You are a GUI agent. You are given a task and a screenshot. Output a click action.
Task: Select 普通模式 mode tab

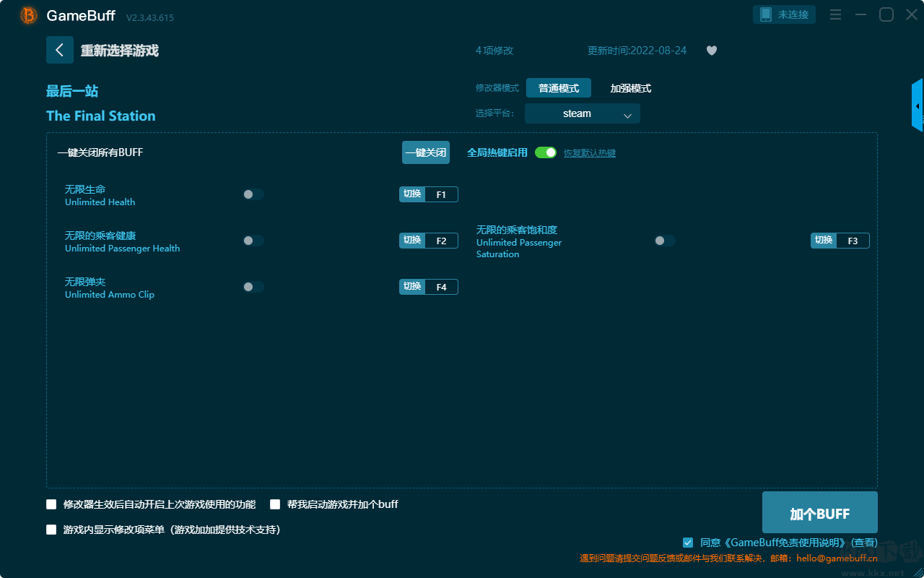(x=559, y=88)
